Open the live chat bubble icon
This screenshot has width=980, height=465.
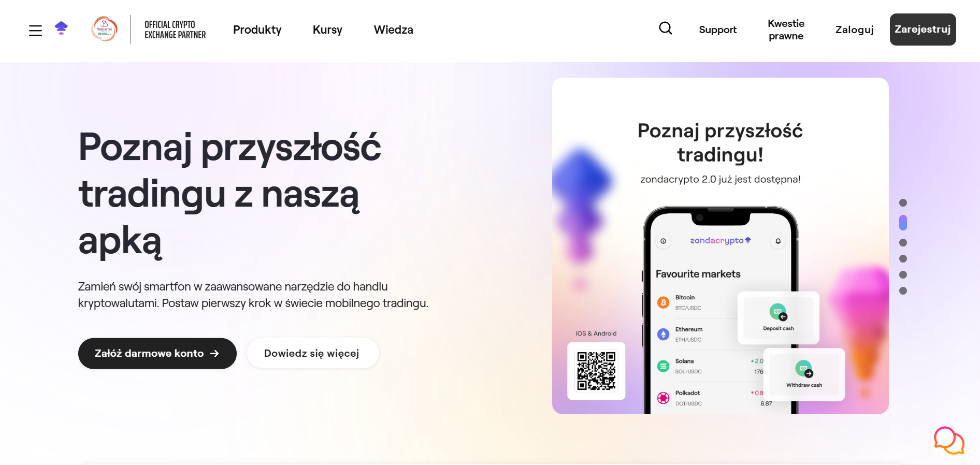tap(949, 441)
